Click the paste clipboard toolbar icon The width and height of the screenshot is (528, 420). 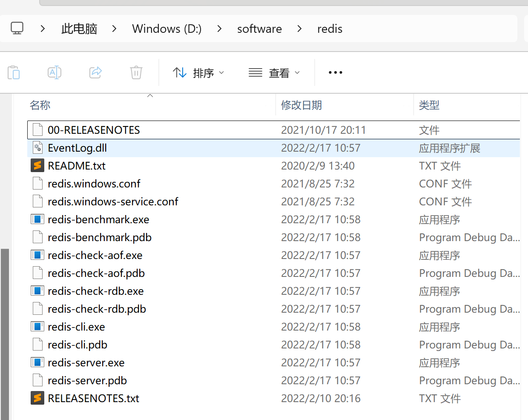click(x=14, y=72)
